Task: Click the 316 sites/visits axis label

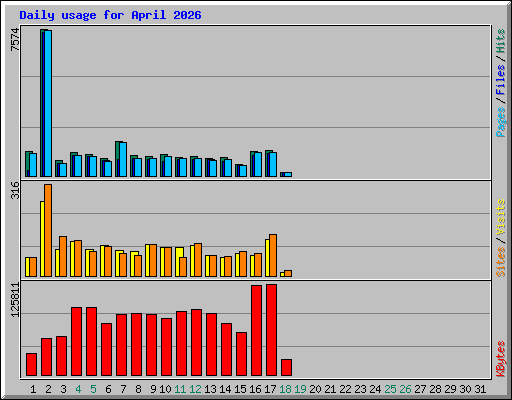Action: tap(15, 190)
